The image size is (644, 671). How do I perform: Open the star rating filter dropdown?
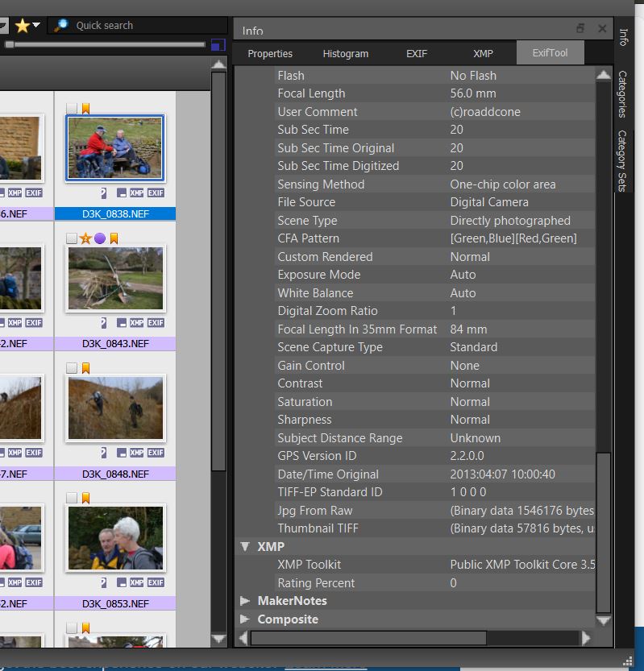35,26
